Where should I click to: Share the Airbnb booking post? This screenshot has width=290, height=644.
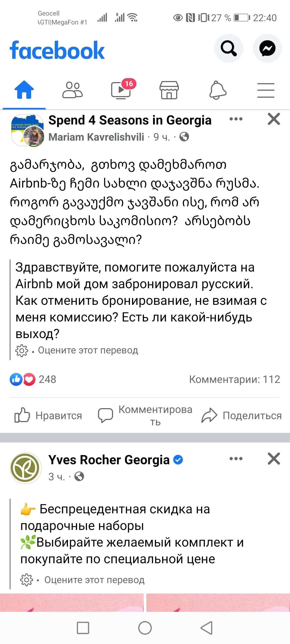tap(242, 415)
